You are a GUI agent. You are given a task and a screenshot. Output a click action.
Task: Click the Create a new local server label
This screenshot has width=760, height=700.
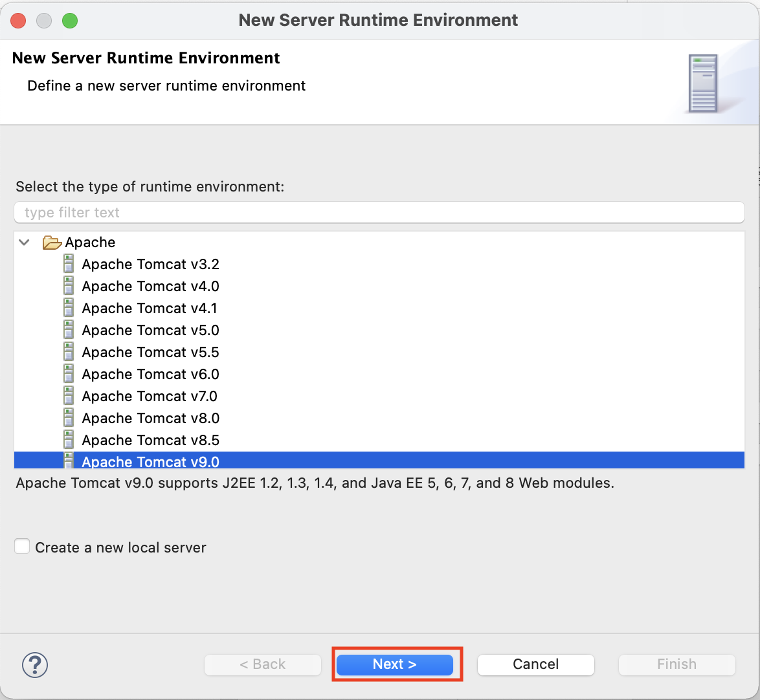coord(120,547)
